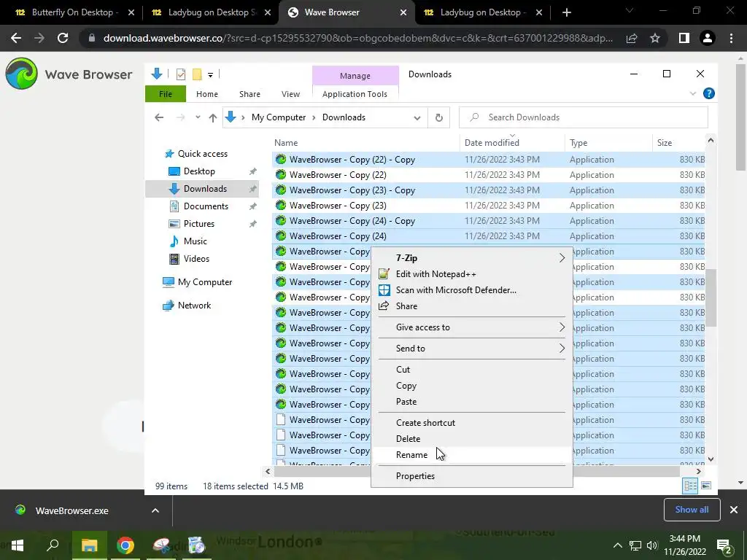Image resolution: width=747 pixels, height=560 pixels.
Task: Close the Chrome downloads bar
Action: click(x=734, y=510)
